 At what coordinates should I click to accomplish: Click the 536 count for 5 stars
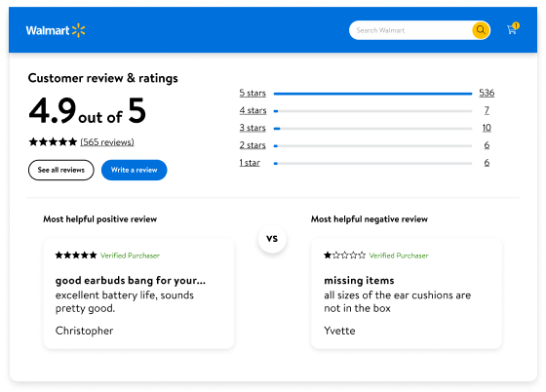[x=487, y=93]
